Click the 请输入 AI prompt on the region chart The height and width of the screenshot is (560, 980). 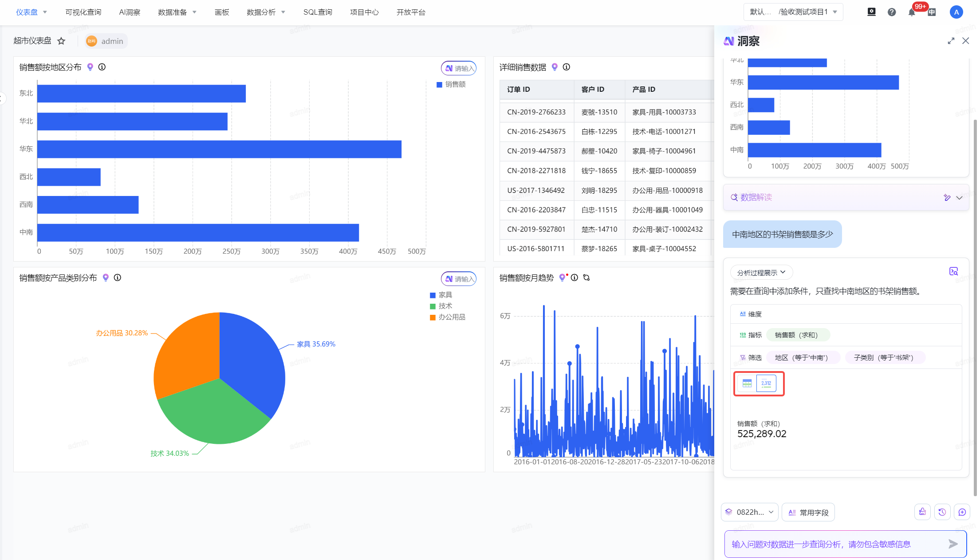459,68
